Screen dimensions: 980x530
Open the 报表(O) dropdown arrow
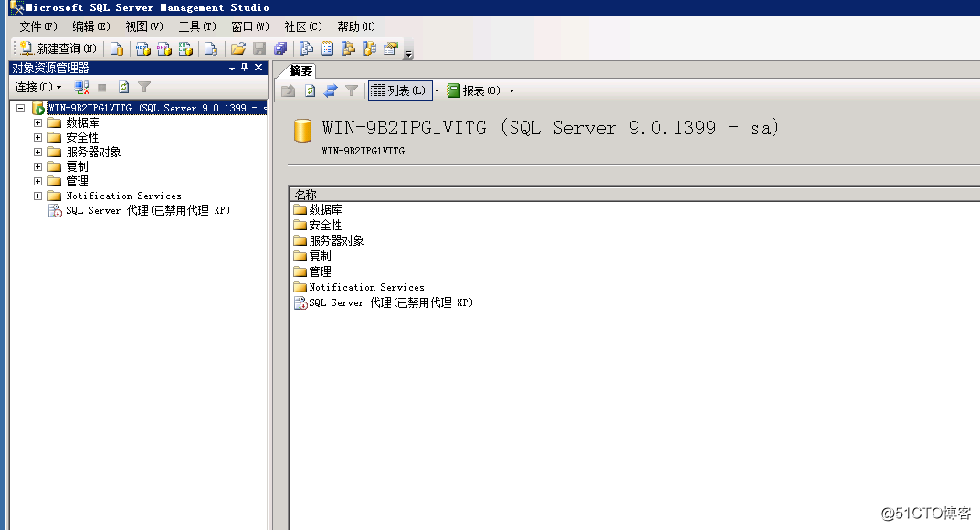pos(511,90)
